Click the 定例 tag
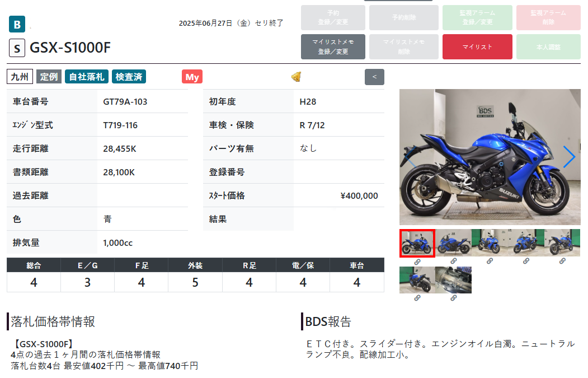588x378 pixels. click(49, 77)
